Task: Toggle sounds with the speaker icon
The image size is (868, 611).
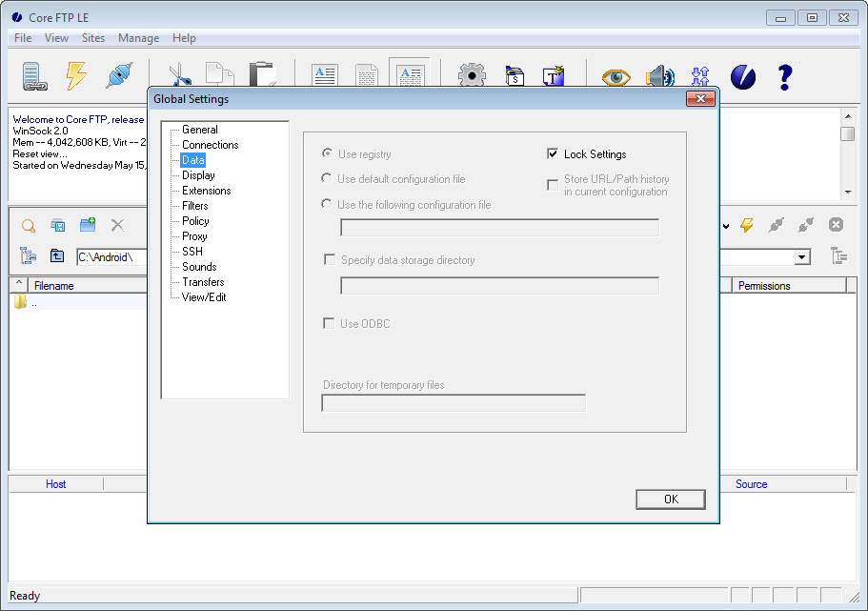Action: point(660,76)
